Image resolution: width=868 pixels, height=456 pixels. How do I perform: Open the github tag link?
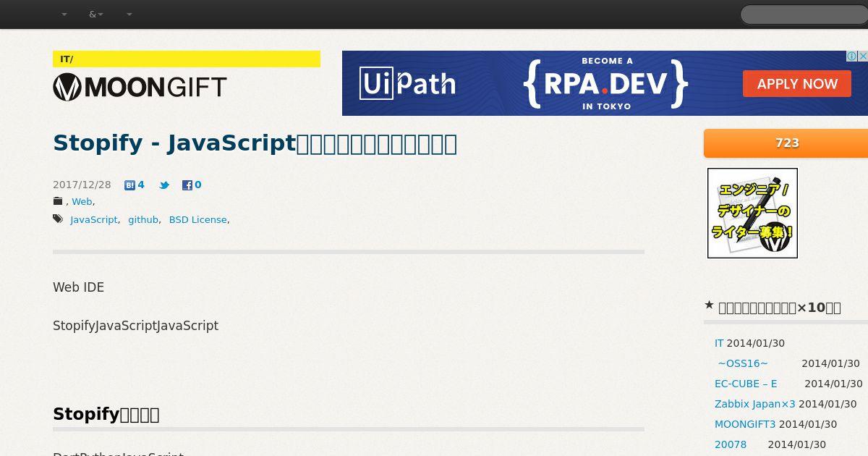[x=143, y=220]
